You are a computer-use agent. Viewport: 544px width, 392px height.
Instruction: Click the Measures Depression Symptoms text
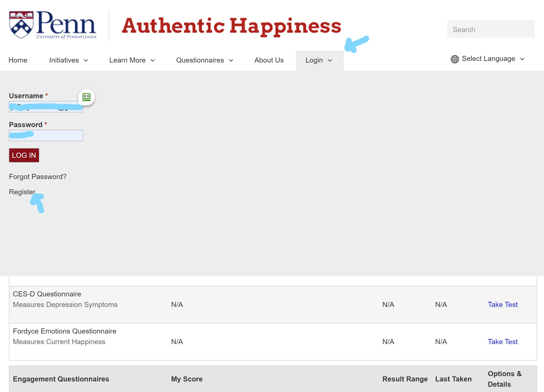65,305
